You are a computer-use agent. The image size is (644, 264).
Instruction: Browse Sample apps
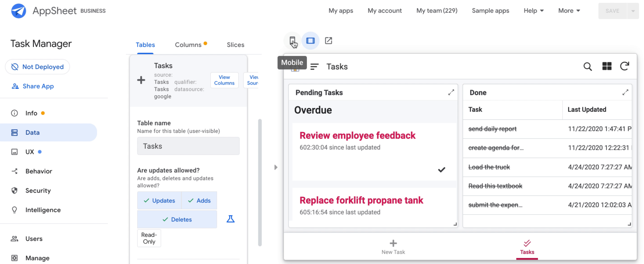pos(490,11)
